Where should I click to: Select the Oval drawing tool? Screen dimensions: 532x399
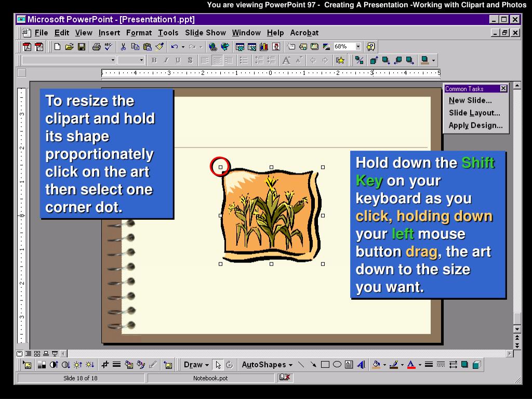tap(337, 365)
